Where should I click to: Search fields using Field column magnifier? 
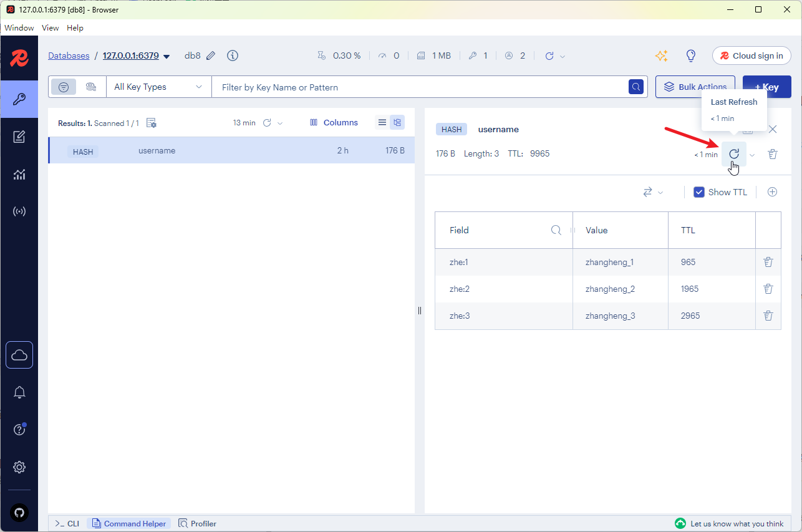click(556, 230)
